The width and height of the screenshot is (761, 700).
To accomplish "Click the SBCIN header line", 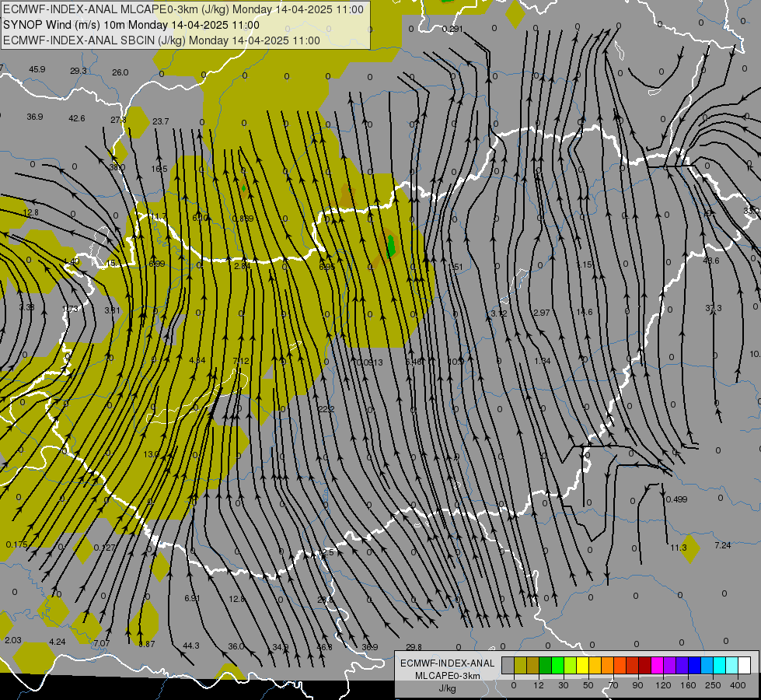I will click(x=162, y=40).
